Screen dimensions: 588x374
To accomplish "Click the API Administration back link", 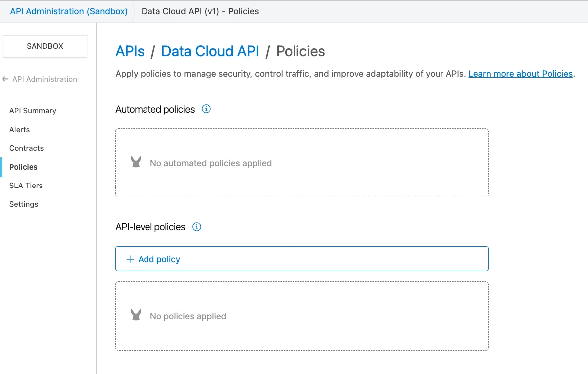I will [45, 79].
